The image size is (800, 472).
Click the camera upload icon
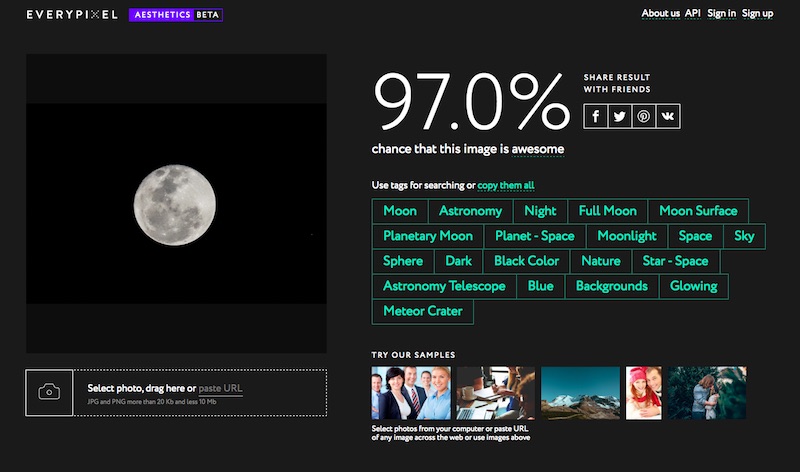coord(49,392)
